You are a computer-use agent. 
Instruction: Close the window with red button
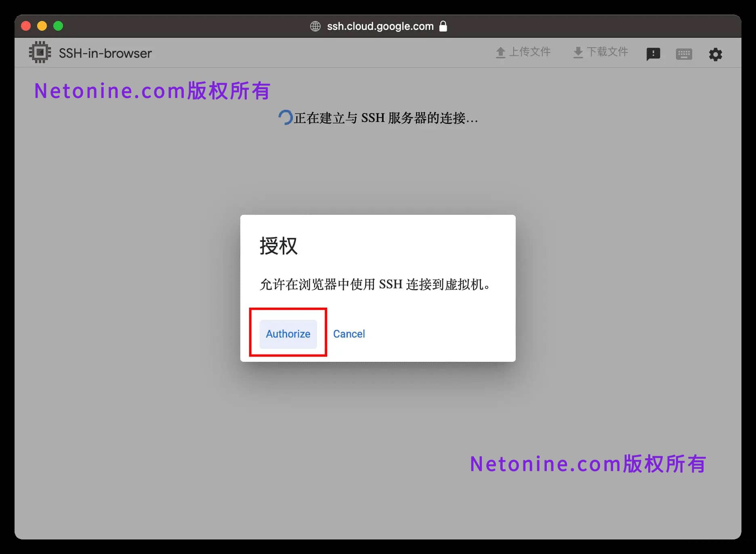tap(26, 26)
